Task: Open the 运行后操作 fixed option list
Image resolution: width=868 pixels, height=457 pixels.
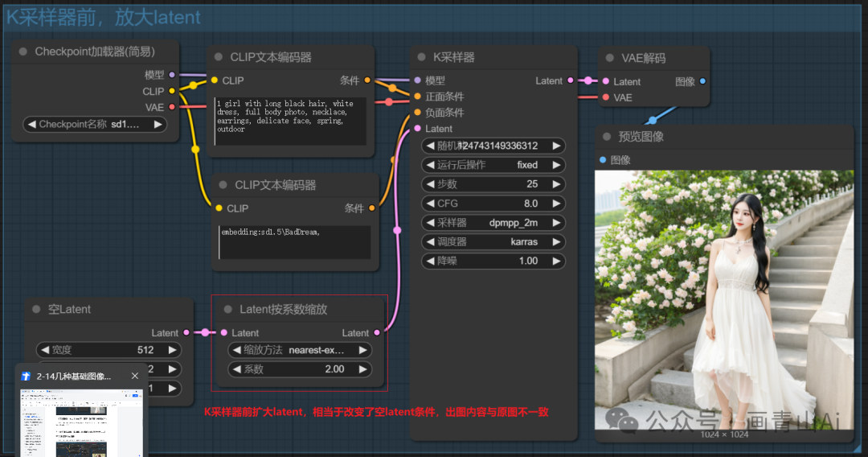Action: (493, 165)
